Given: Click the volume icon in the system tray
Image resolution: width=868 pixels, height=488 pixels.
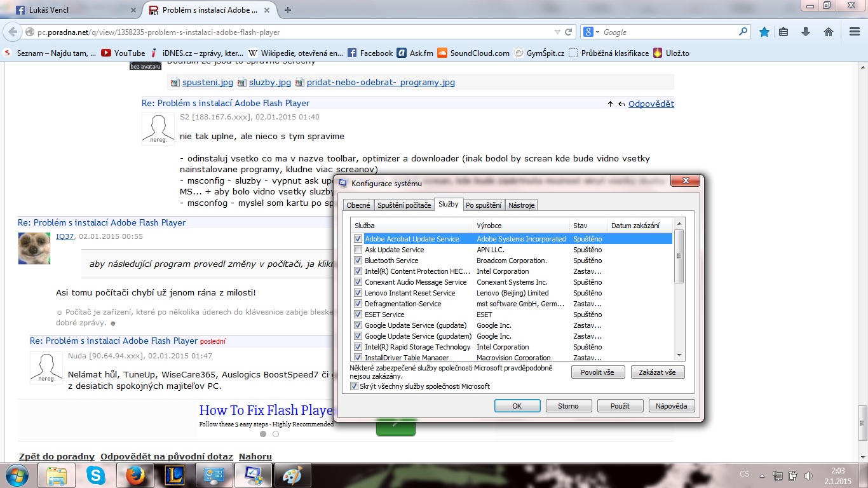Looking at the screenshot, I should click(x=808, y=475).
